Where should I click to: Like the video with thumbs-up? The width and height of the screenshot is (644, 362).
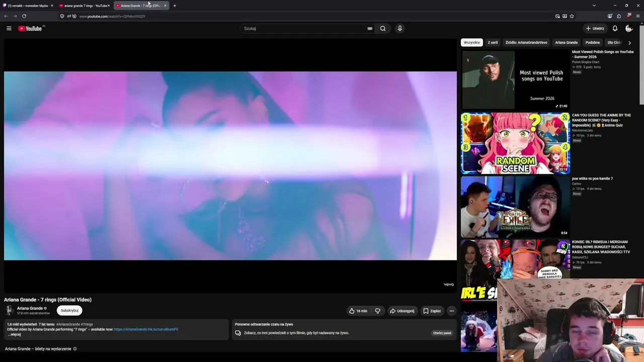tap(358, 311)
